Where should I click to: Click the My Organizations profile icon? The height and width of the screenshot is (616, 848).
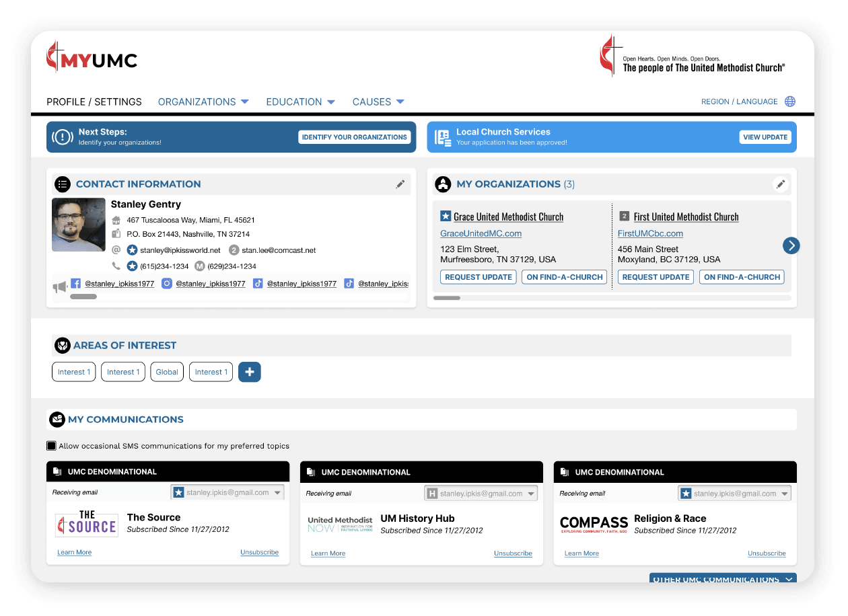click(x=443, y=184)
